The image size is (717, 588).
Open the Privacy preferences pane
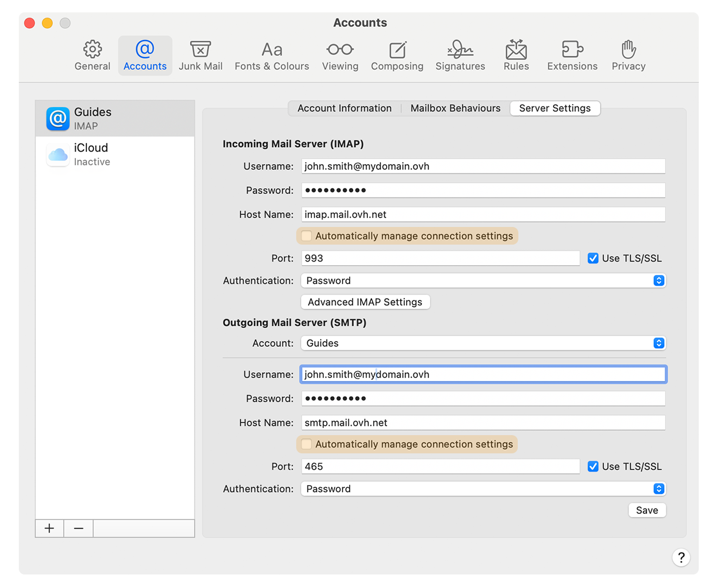tap(628, 55)
